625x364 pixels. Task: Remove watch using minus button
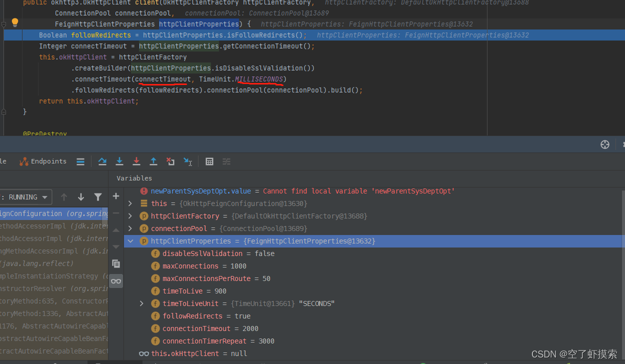[x=116, y=213]
